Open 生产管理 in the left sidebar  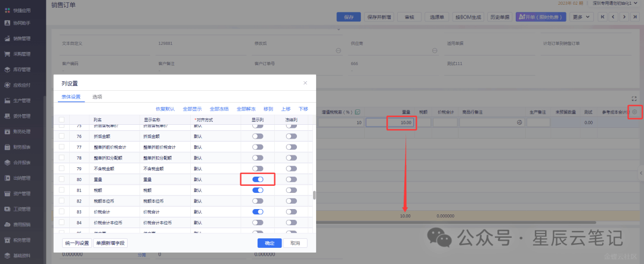22,100
